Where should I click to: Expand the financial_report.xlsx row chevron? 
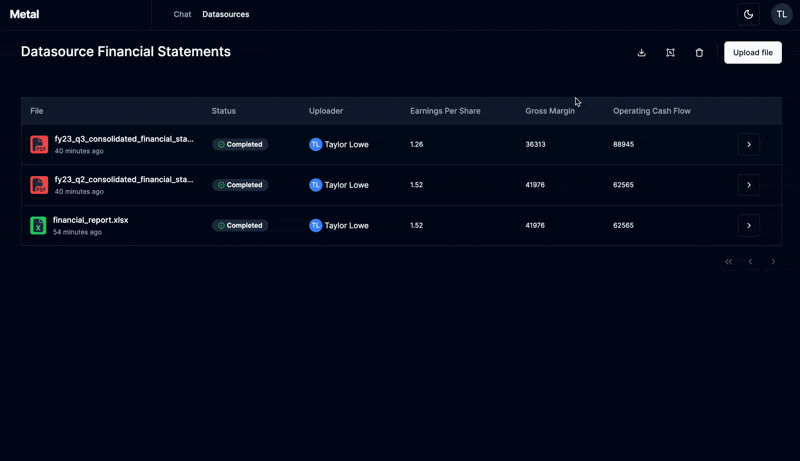(x=748, y=226)
